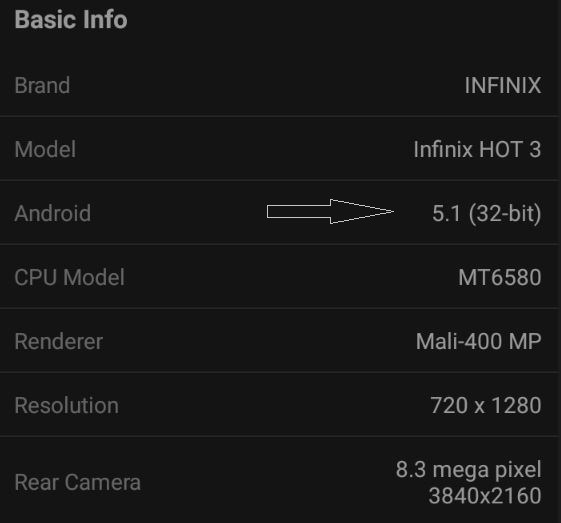Select the Android row label
The width and height of the screenshot is (561, 523).
tap(53, 213)
